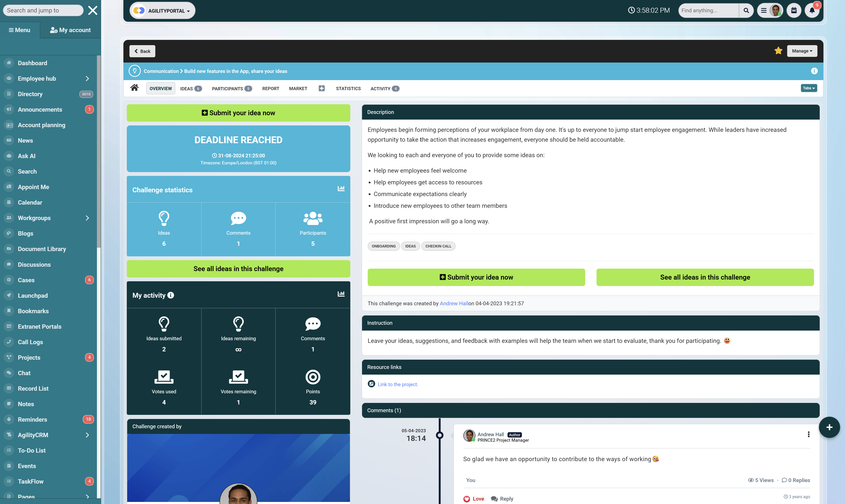Screen dimensions: 845x504
Task: Open the Tabs dropdown
Action: (x=809, y=88)
